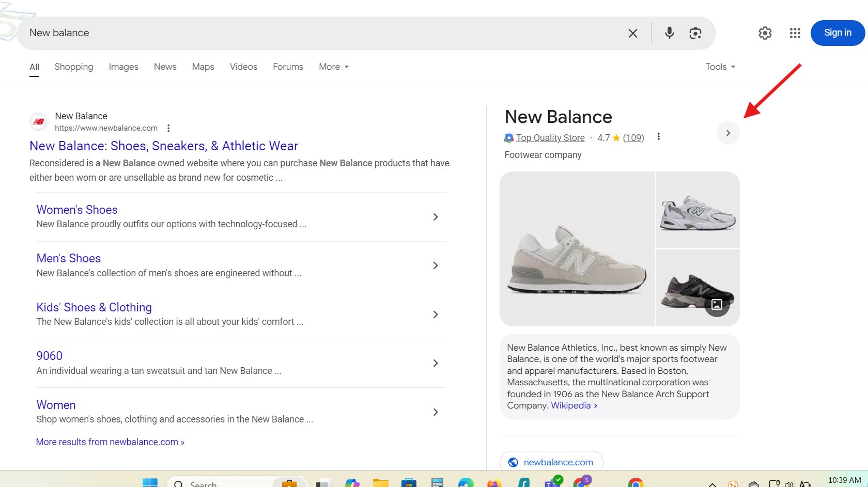Open the Google apps grid
The width and height of the screenshot is (868, 487).
795,33
